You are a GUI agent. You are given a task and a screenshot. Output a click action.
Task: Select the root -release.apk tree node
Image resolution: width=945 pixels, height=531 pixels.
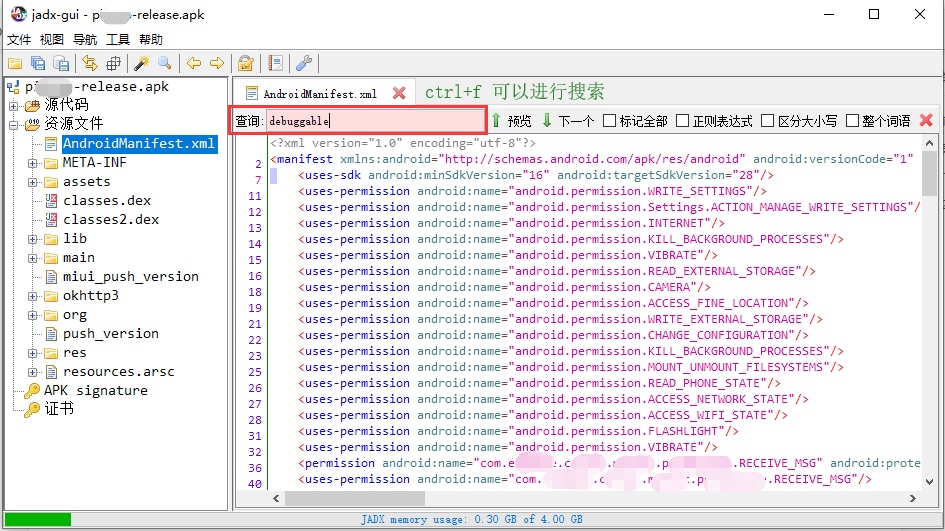pyautogui.click(x=96, y=87)
